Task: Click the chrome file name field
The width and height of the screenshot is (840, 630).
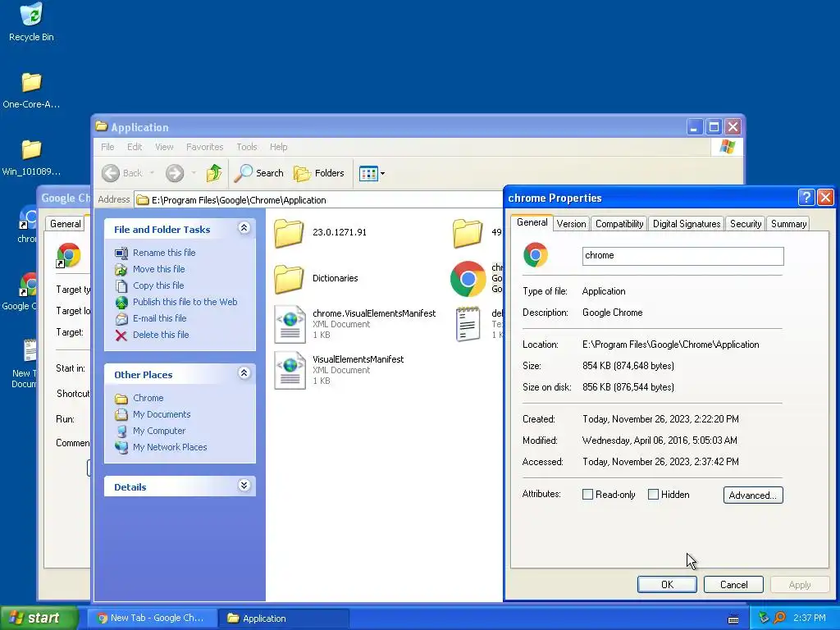Action: coord(683,256)
